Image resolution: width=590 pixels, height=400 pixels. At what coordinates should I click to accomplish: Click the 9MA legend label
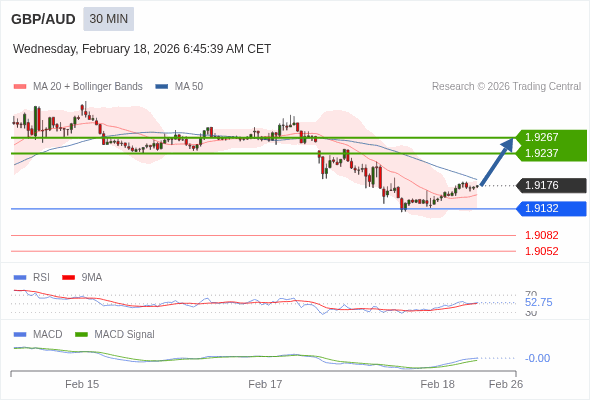click(x=92, y=278)
